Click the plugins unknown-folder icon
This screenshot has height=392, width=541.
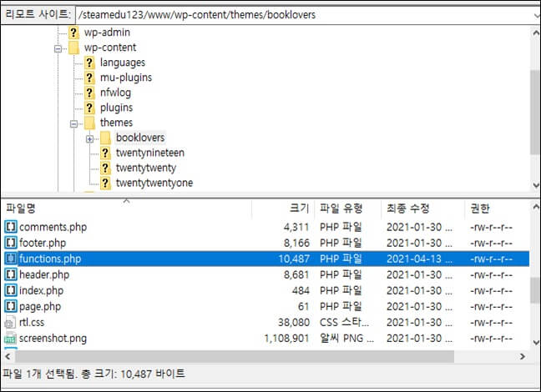tap(89, 108)
